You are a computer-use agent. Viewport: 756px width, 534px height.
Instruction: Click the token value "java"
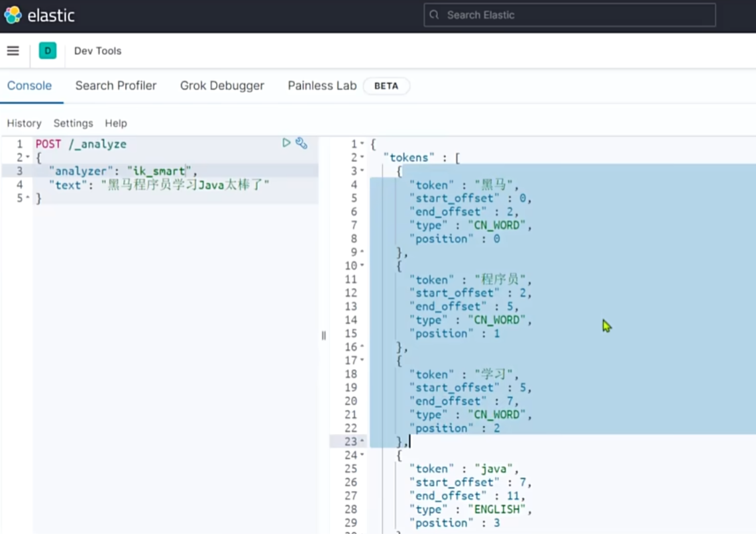coord(494,469)
